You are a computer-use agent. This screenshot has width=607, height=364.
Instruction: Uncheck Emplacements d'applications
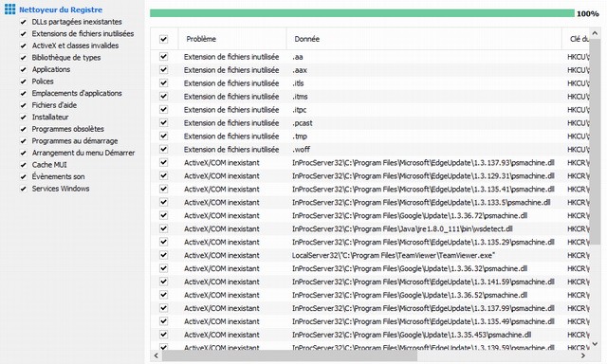tap(23, 94)
